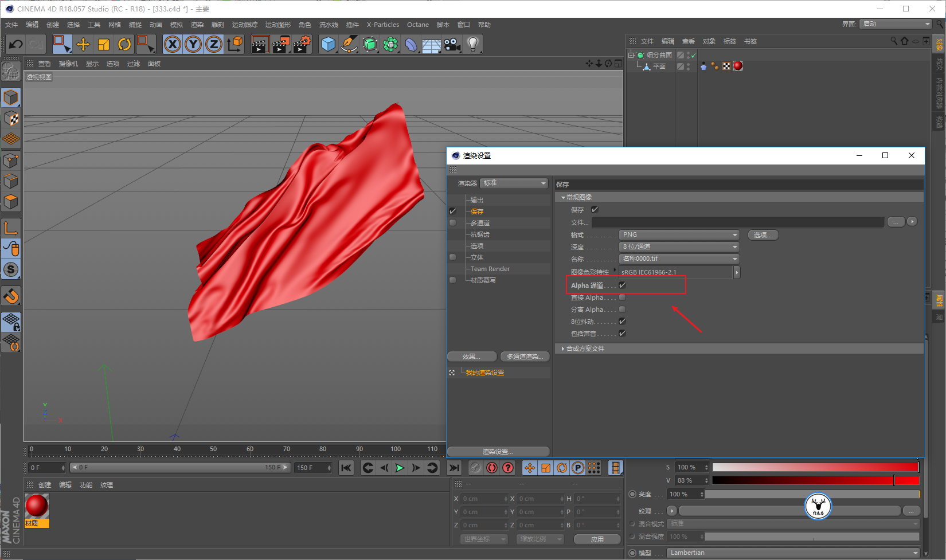This screenshot has height=560, width=946.
Task: Enable the 直接 Alpha checkbox
Action: point(622,297)
